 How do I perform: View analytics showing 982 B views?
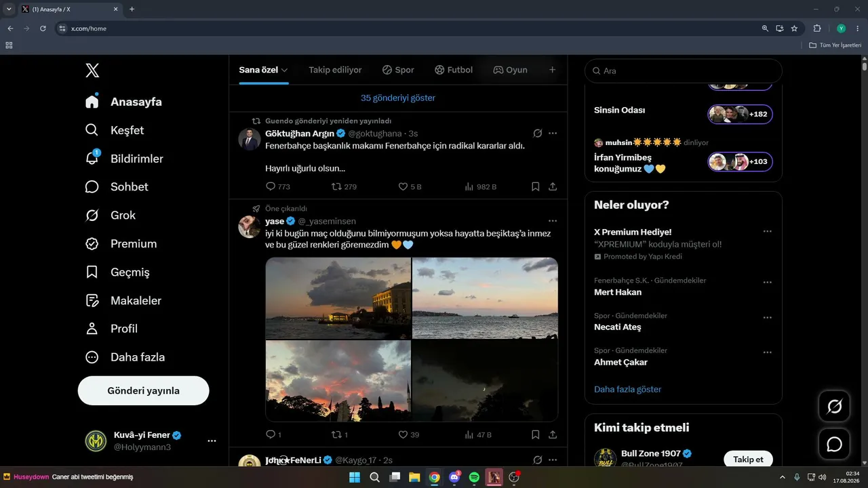click(x=480, y=186)
